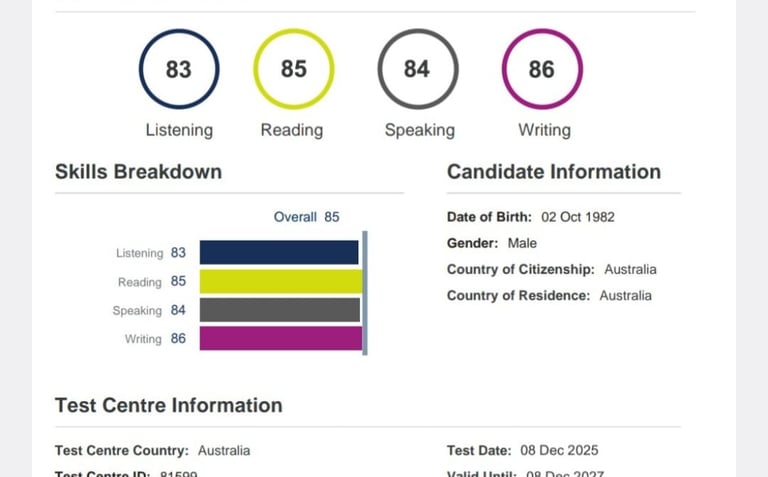The width and height of the screenshot is (768, 477).
Task: Click the Speaking score circle showing 84
Action: point(418,69)
